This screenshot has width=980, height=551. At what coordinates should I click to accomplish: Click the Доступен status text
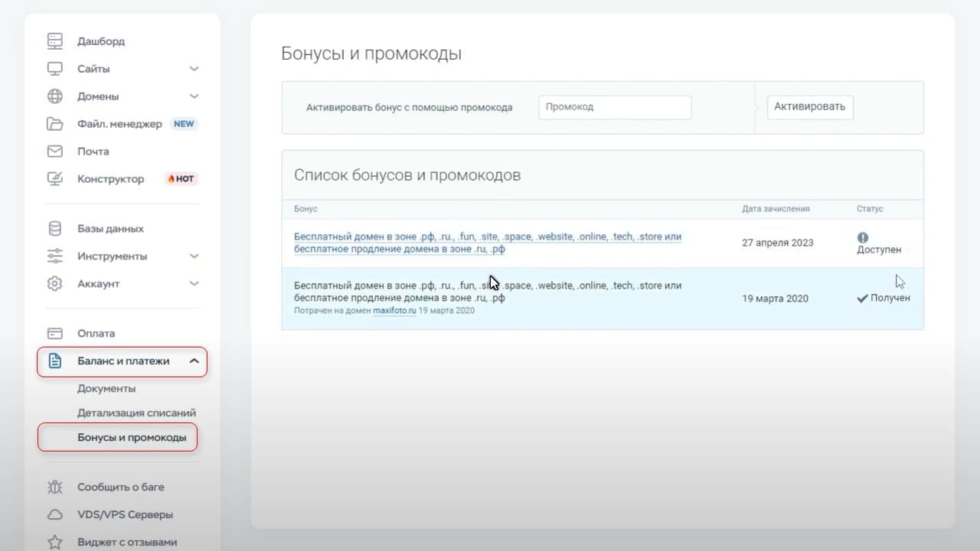pyautogui.click(x=879, y=249)
